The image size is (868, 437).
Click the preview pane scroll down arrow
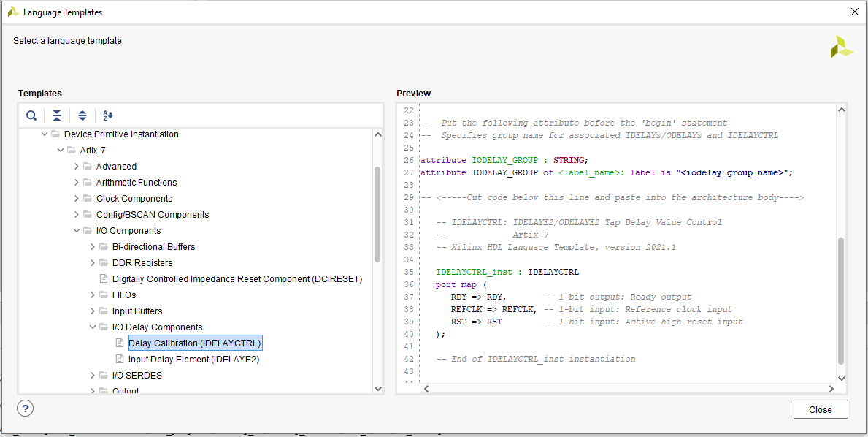(842, 379)
